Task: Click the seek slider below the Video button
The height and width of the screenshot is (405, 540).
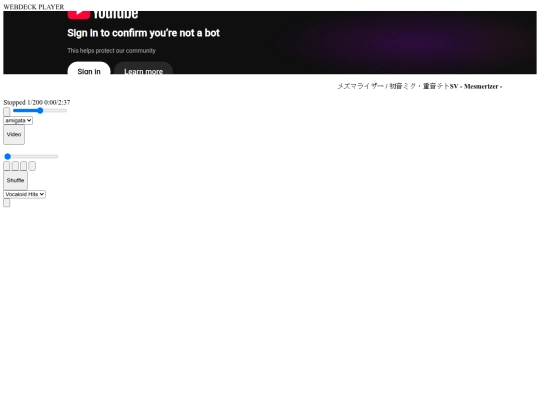Action: click(31, 156)
